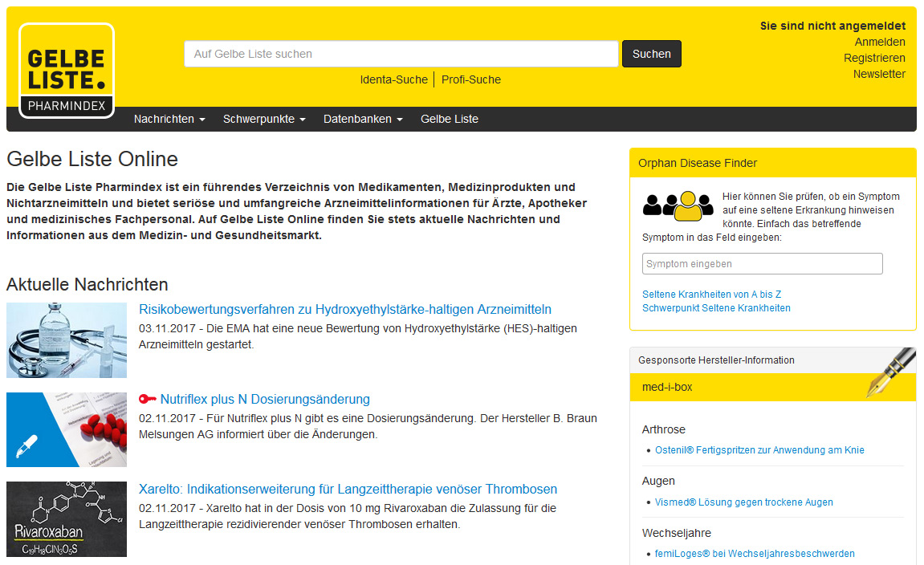The image size is (924, 565).
Task: Expand the Schwerpunkte dropdown menu
Action: pyautogui.click(x=265, y=119)
